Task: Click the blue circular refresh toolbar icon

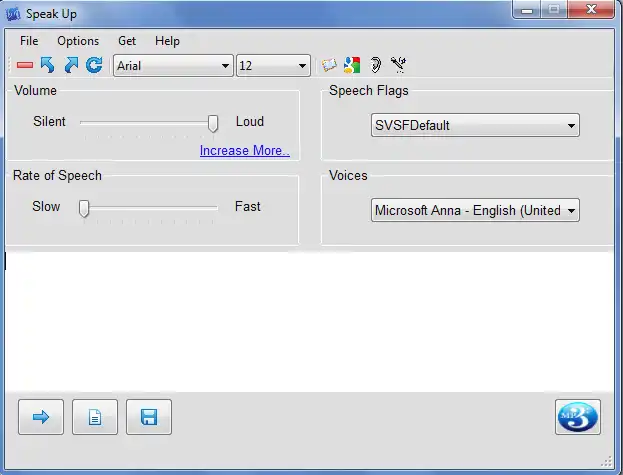Action: [x=94, y=65]
